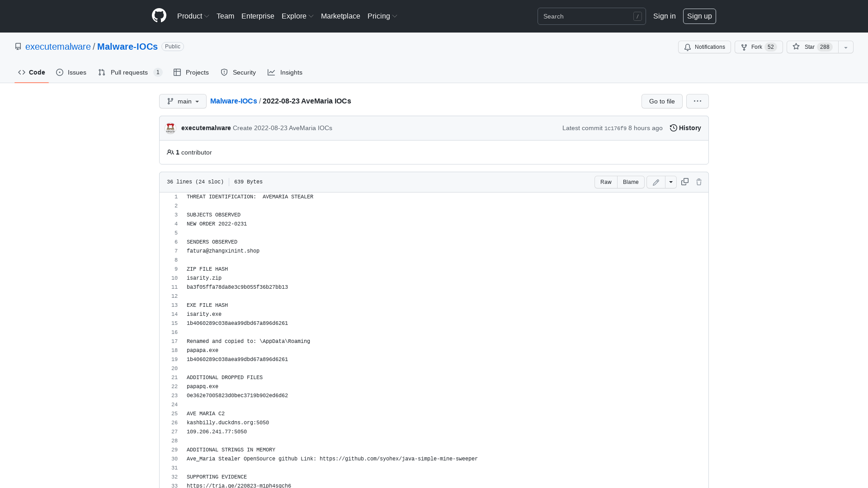The image size is (868, 488).
Task: Enable Notifications for this repository
Action: tap(704, 47)
